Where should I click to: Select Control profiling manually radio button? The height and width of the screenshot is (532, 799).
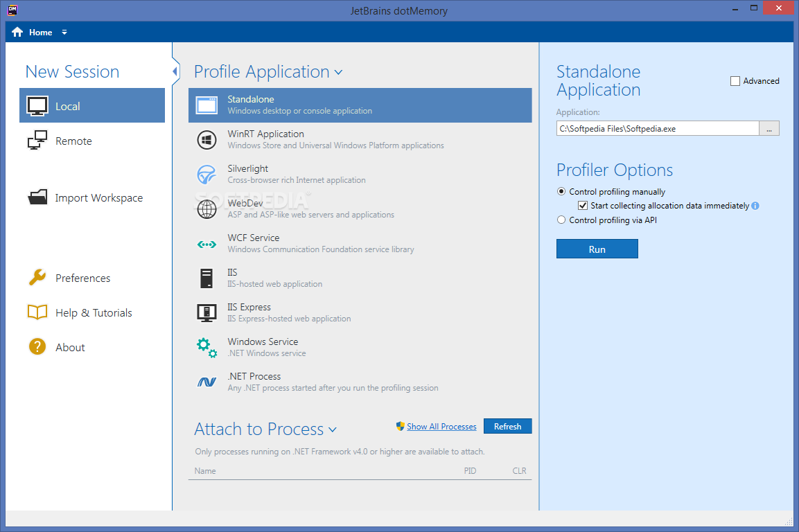point(561,192)
